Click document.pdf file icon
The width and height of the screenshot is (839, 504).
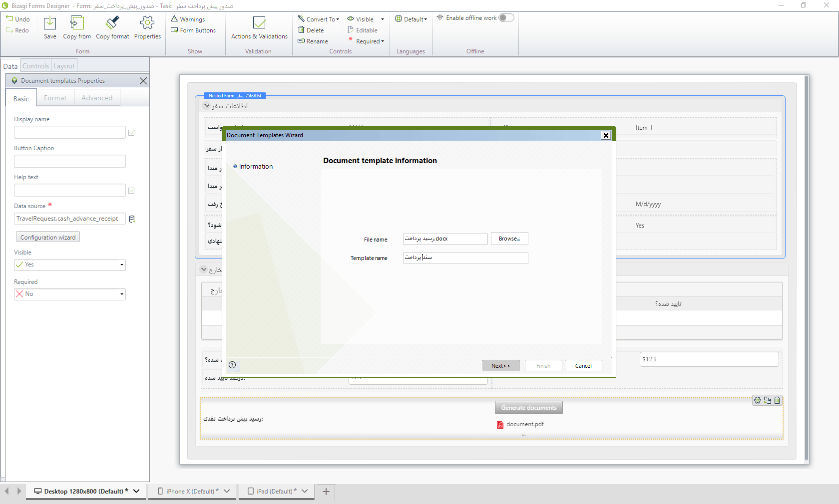(x=500, y=425)
